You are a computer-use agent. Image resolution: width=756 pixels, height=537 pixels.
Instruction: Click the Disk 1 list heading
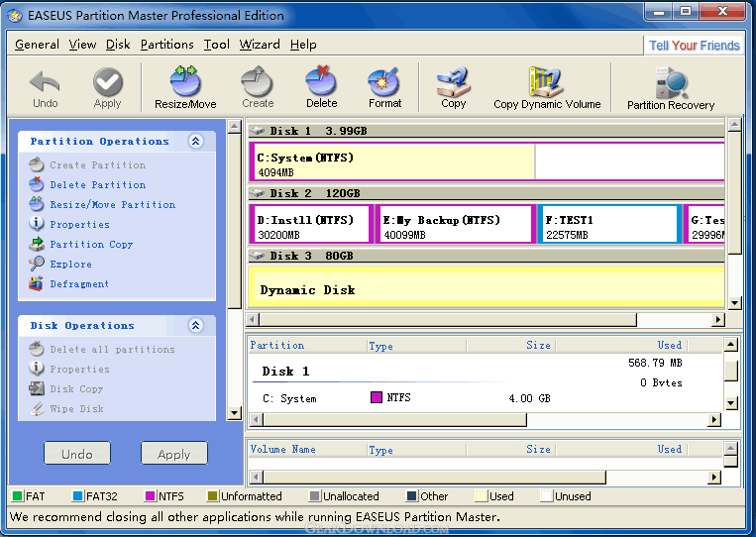285,372
